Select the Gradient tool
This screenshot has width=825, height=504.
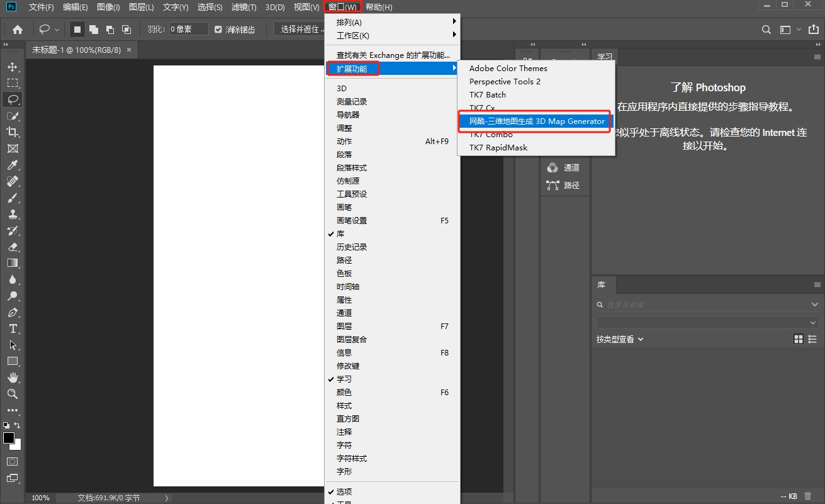pyautogui.click(x=13, y=263)
